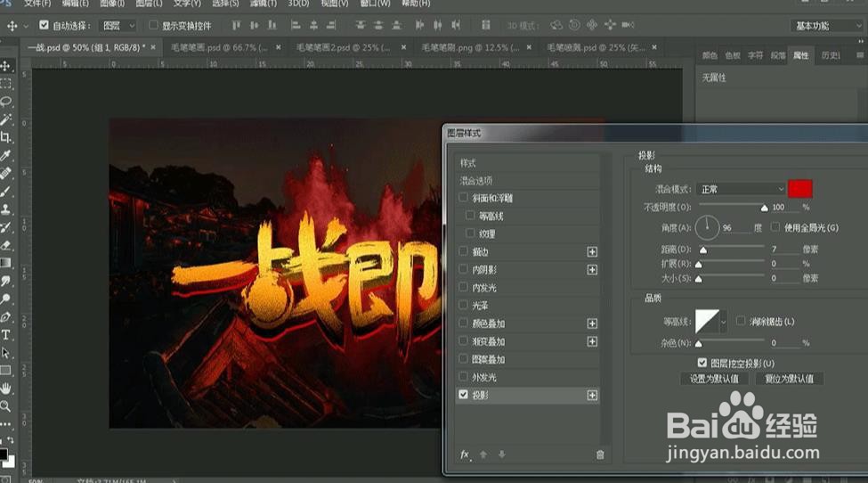Select the Horizontal Type tool
This screenshot has width=868, height=483.
6,334
